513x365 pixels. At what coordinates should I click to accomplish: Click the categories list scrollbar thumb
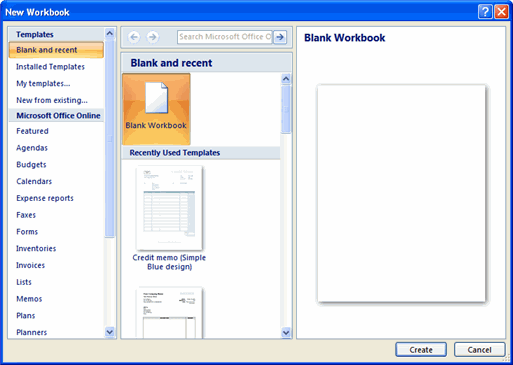pyautogui.click(x=109, y=138)
